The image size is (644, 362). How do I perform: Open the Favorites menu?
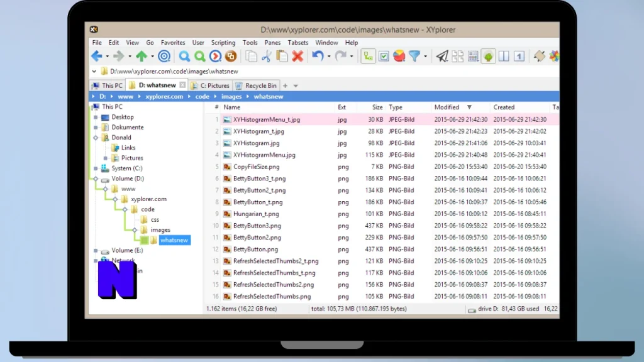point(173,43)
